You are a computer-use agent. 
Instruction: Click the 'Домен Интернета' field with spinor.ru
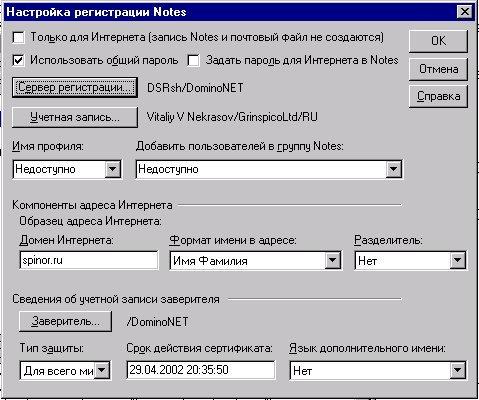(x=89, y=260)
